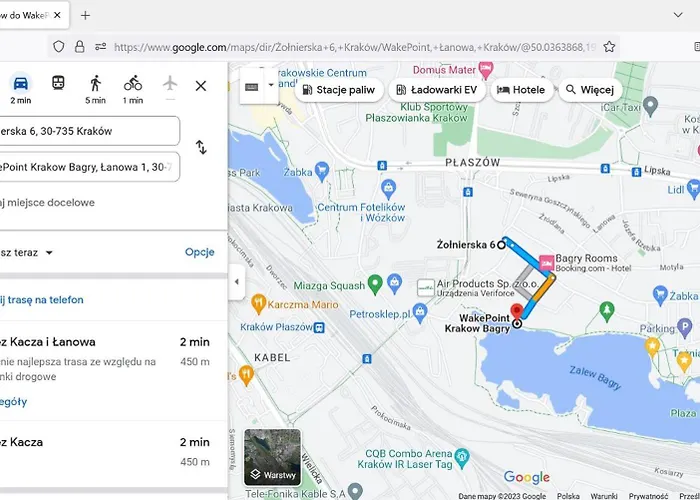
Task: Filter map by Ładowarki EV
Action: click(437, 90)
